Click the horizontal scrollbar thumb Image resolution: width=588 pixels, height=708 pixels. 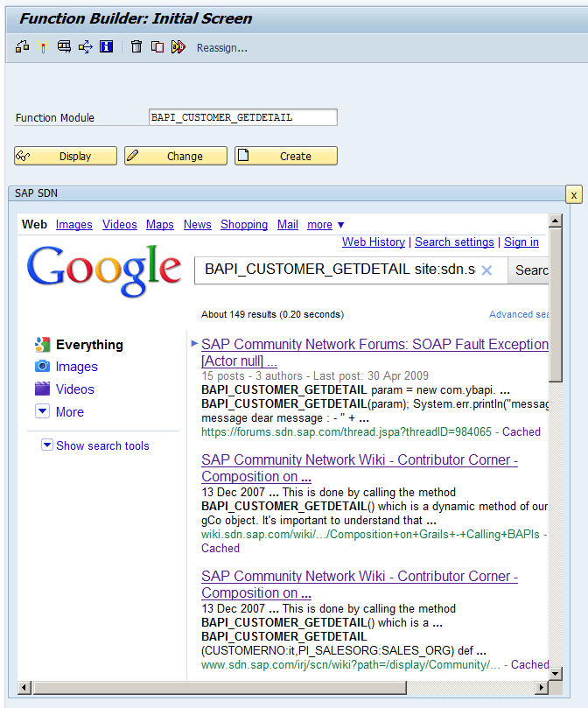point(220,688)
